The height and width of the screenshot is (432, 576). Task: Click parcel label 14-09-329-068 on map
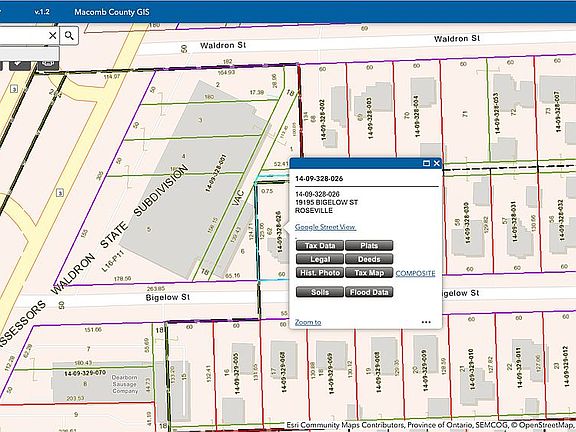coord(283,372)
